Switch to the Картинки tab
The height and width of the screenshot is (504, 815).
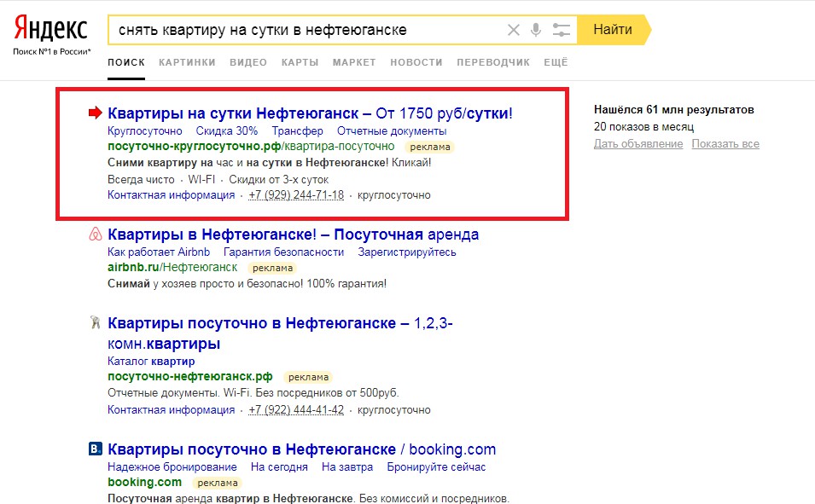(x=187, y=62)
